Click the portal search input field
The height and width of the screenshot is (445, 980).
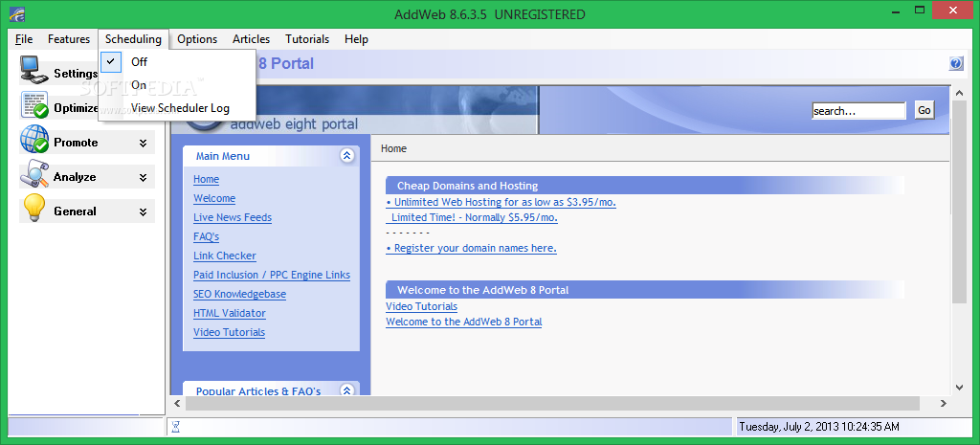pyautogui.click(x=858, y=111)
